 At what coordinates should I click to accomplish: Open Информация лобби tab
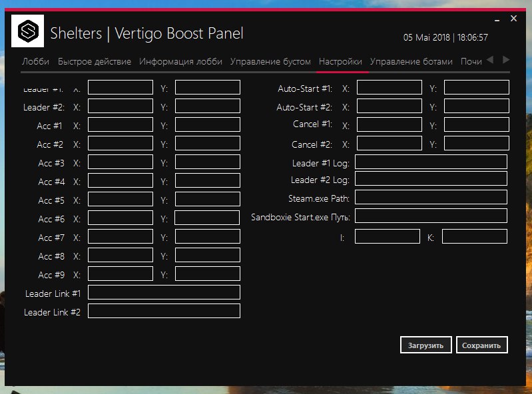point(180,62)
